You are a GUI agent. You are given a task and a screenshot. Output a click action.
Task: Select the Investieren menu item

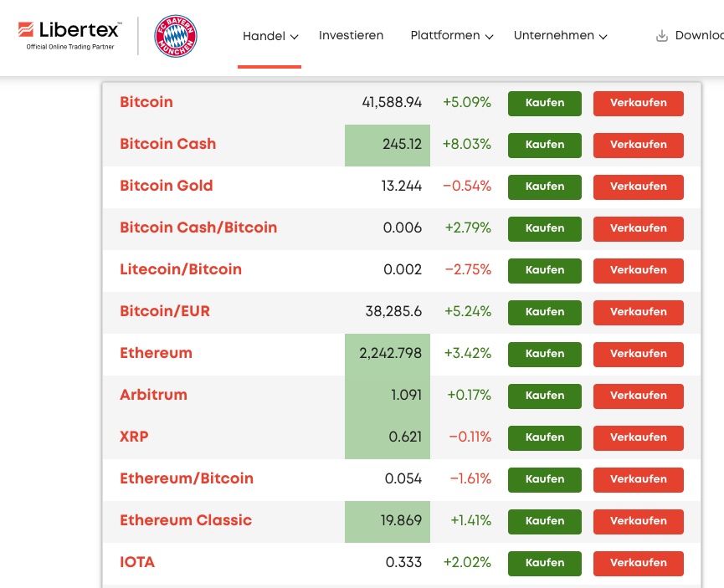(x=351, y=36)
